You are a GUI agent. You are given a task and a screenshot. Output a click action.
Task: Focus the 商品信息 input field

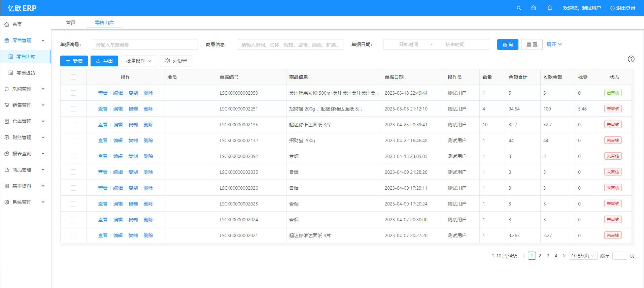click(291, 44)
